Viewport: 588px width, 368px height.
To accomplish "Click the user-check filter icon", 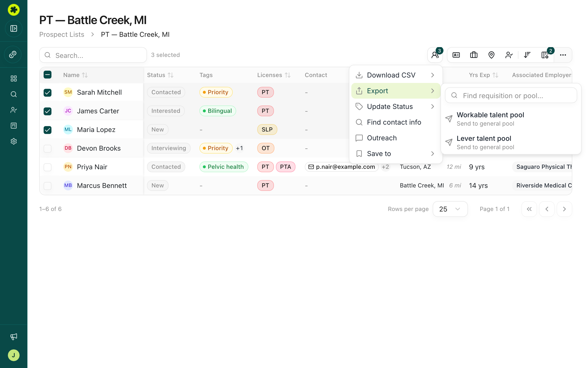I will pos(509,55).
